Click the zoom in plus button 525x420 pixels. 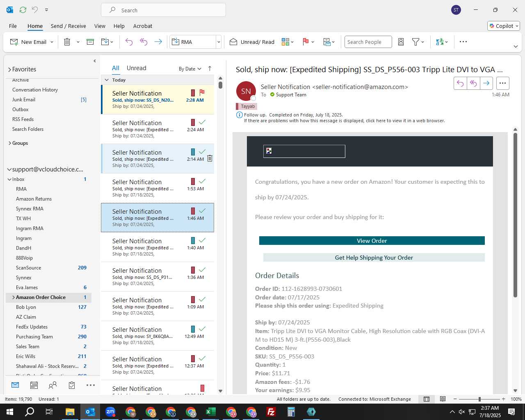coord(503,399)
